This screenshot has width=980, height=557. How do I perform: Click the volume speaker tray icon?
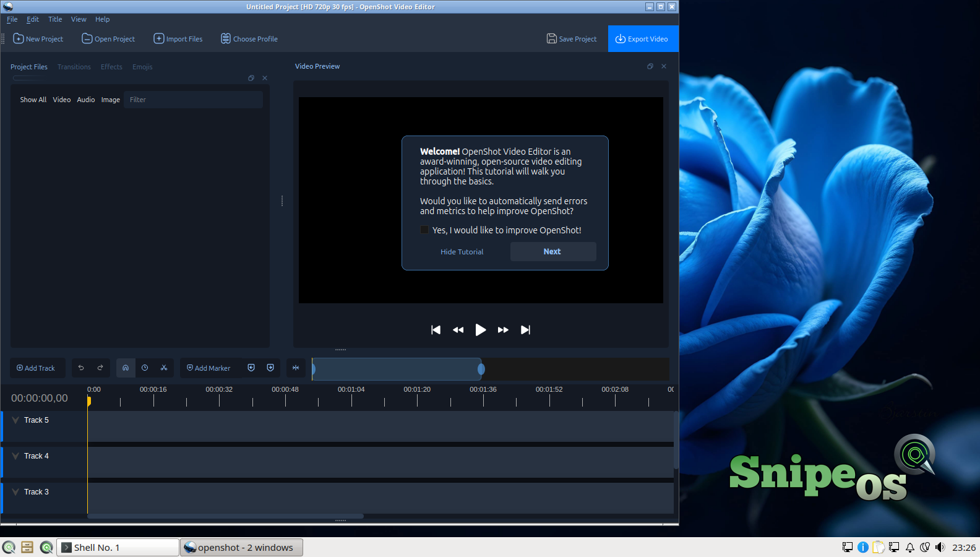pos(940,547)
